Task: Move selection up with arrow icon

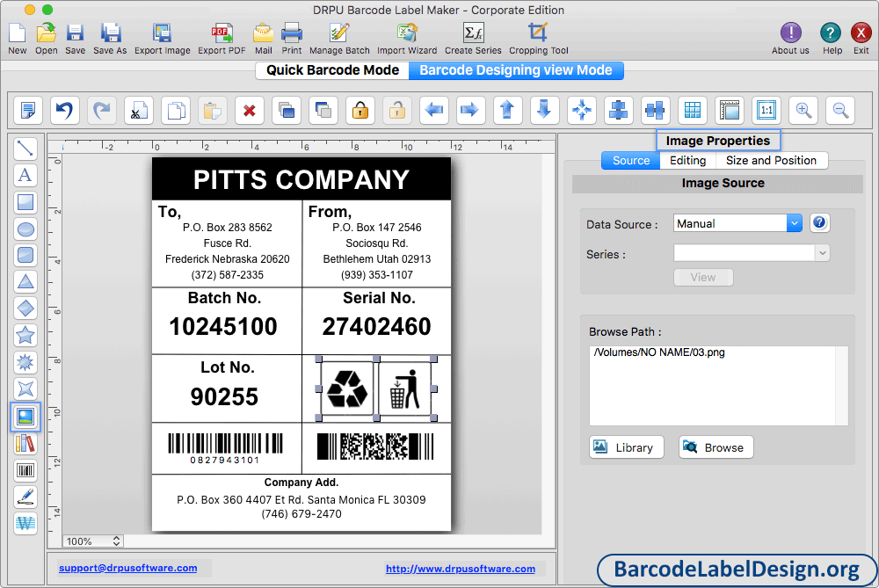Action: 507,110
